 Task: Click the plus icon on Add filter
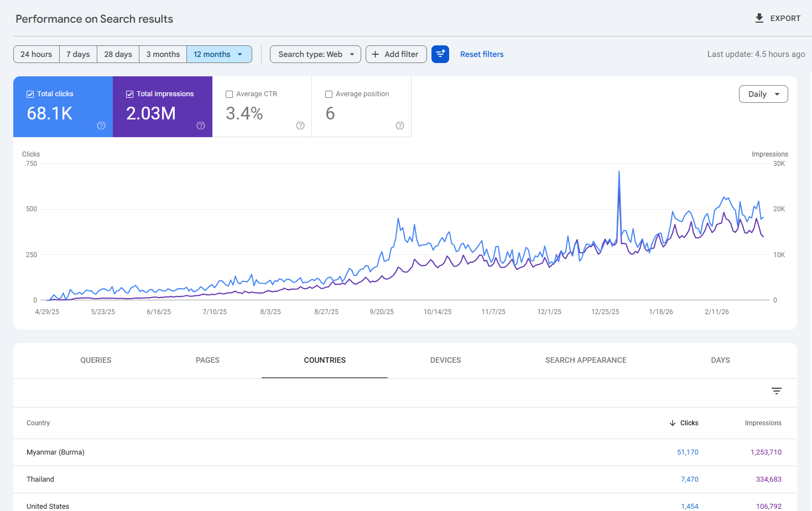[x=376, y=54]
